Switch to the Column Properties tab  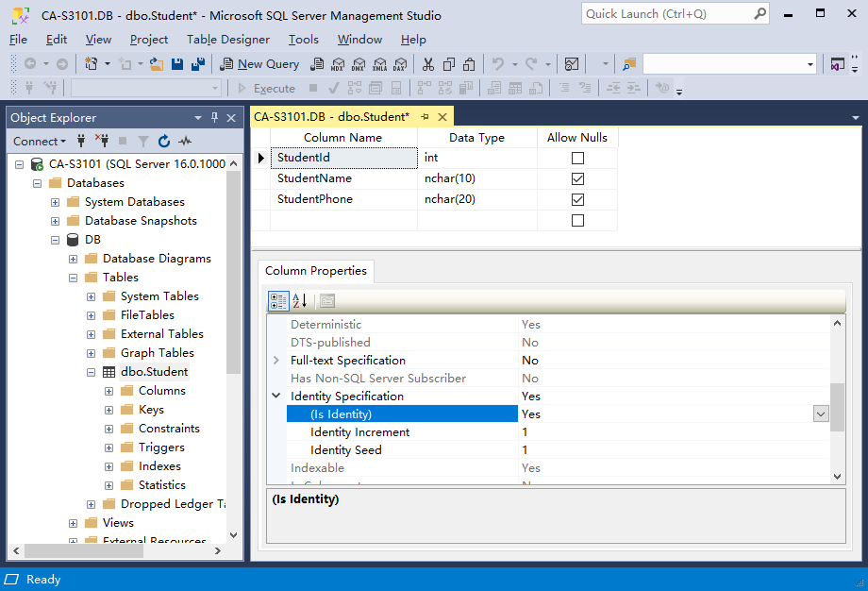tap(316, 271)
